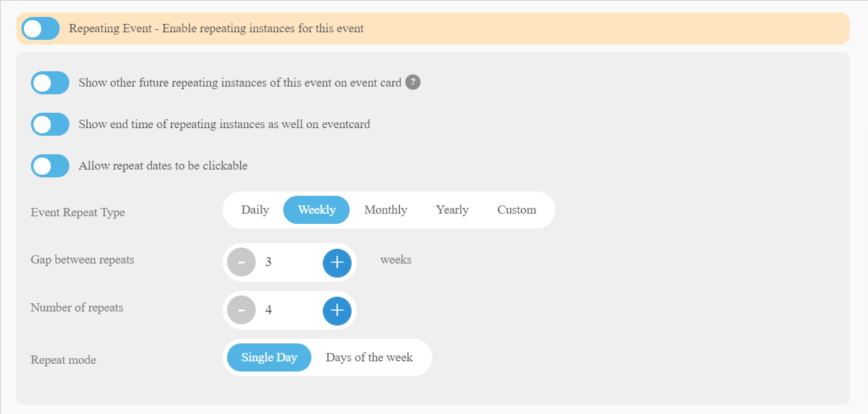This screenshot has height=414, width=868.
Task: Decrease number of repeats with minus
Action: click(241, 310)
